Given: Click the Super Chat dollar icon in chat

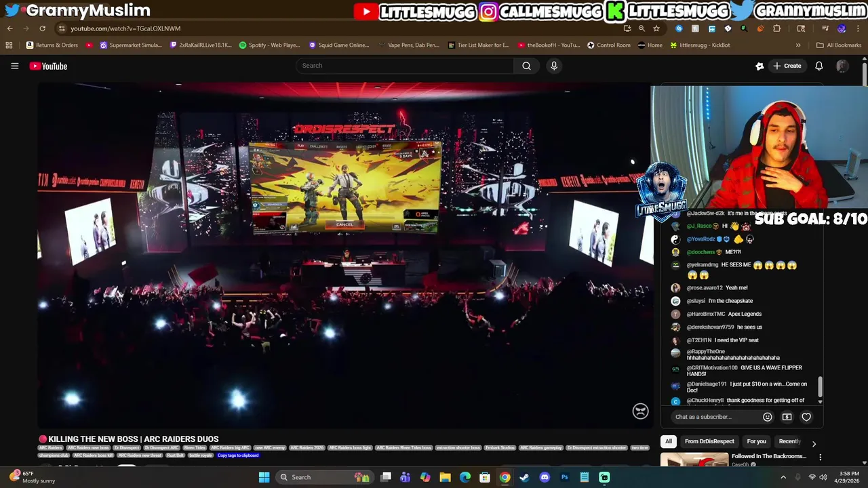Looking at the screenshot, I should coord(787,417).
